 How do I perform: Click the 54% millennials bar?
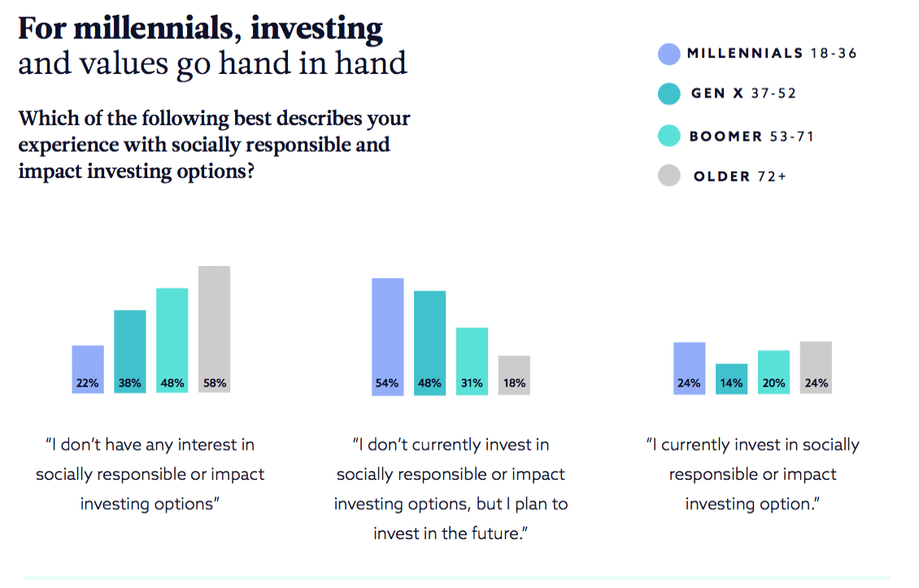[388, 337]
